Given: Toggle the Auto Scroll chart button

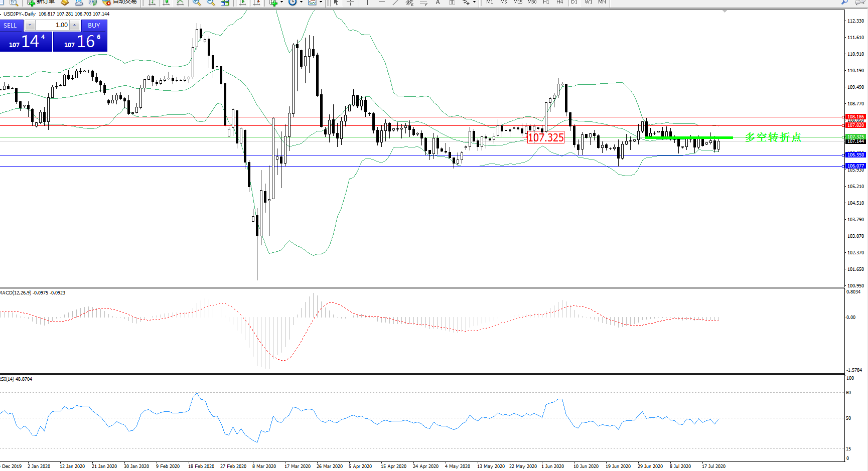Looking at the screenshot, I should pyautogui.click(x=243, y=3).
